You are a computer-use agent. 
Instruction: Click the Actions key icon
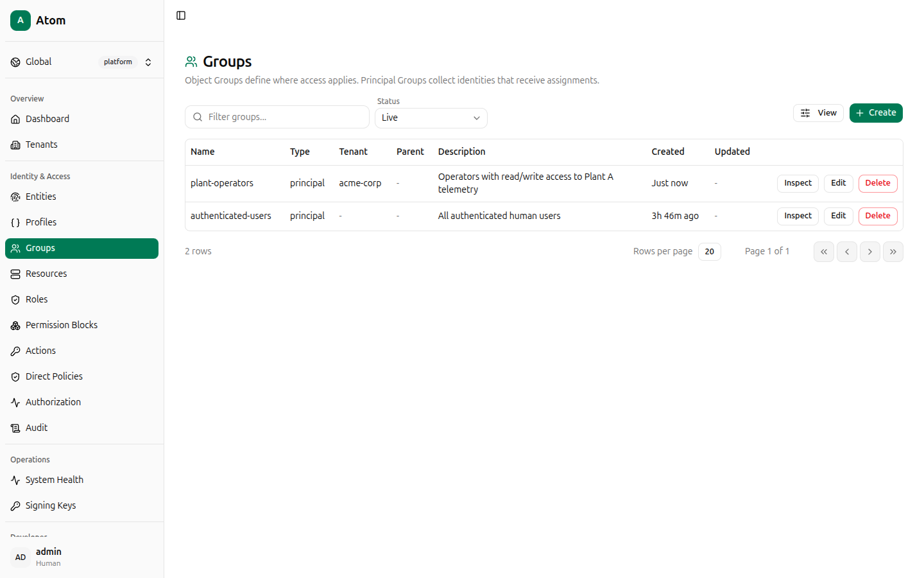click(15, 351)
